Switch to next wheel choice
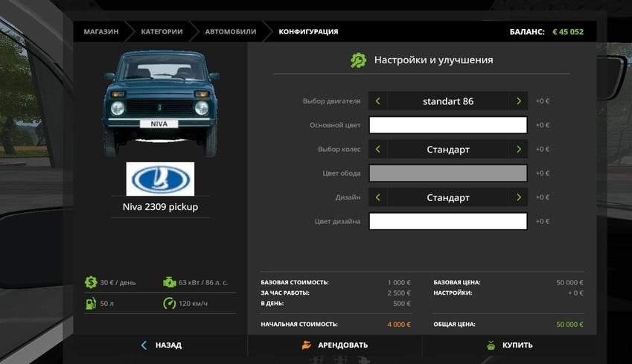The height and width of the screenshot is (364, 632). click(519, 150)
